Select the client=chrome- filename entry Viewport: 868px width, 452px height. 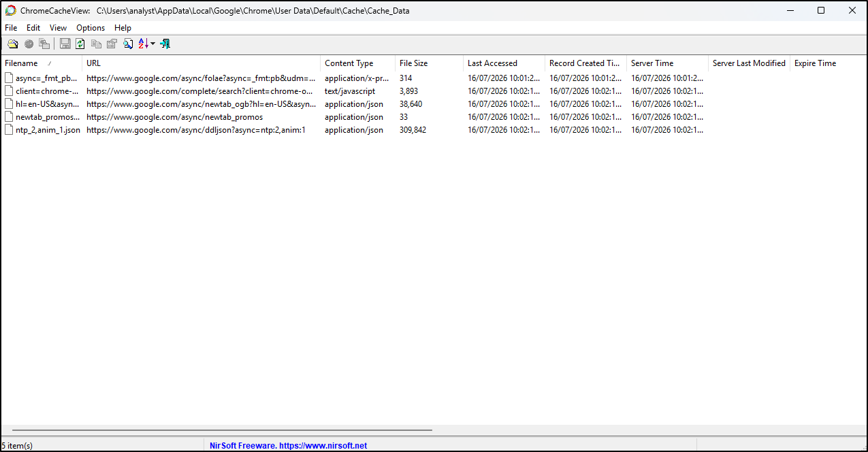point(46,91)
